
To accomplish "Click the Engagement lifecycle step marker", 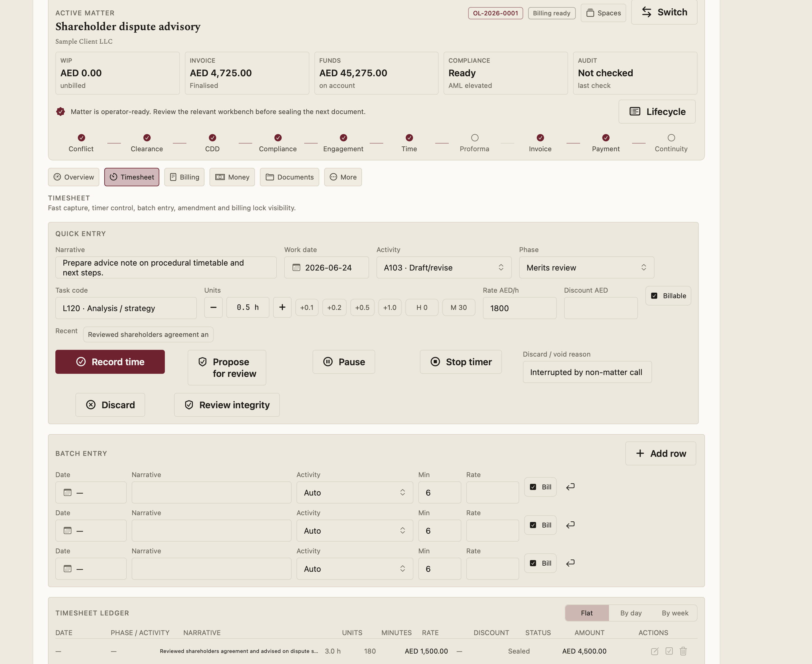I will [344, 138].
